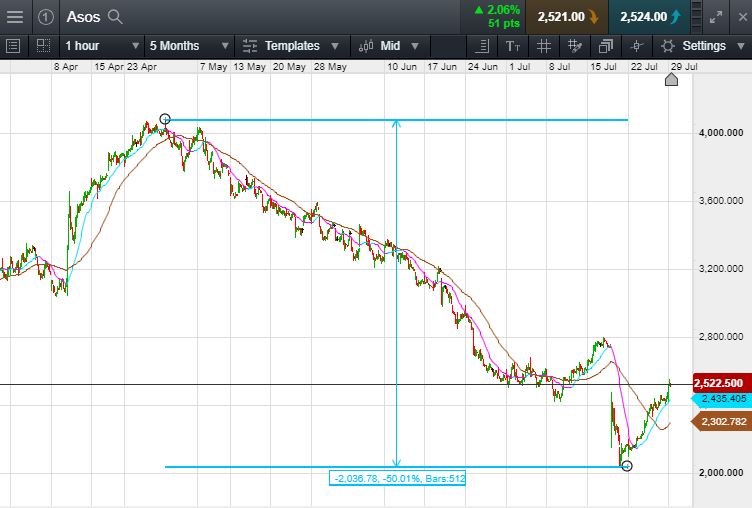Viewport: 752px width, 508px height.
Task: Open the Mid price type dropdown
Action: (388, 46)
